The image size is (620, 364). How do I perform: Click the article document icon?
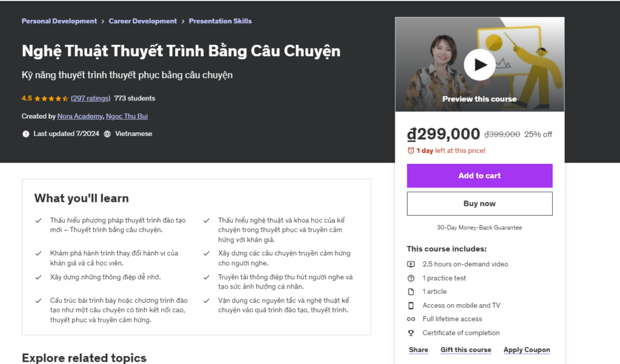click(411, 292)
